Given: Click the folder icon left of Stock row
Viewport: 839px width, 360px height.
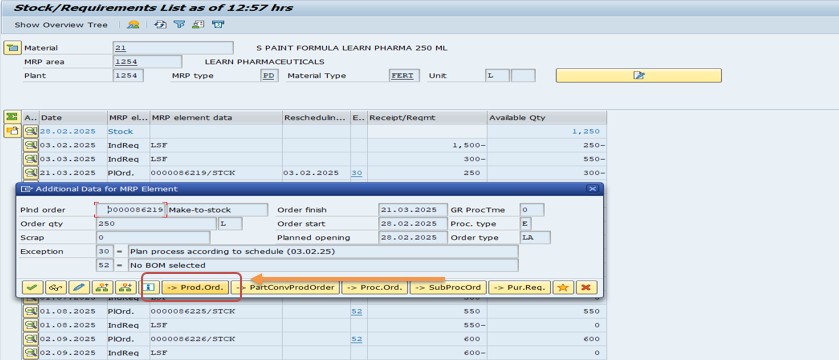Looking at the screenshot, I should tap(12, 131).
